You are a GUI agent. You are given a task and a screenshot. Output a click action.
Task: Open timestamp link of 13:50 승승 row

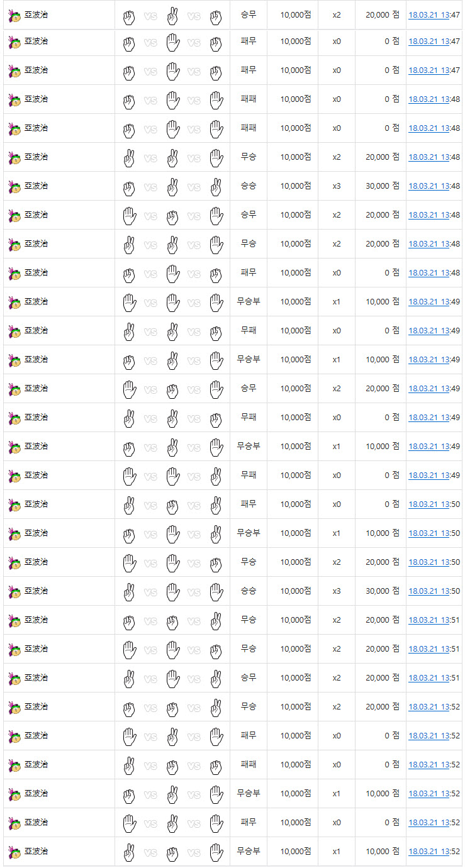tap(434, 591)
